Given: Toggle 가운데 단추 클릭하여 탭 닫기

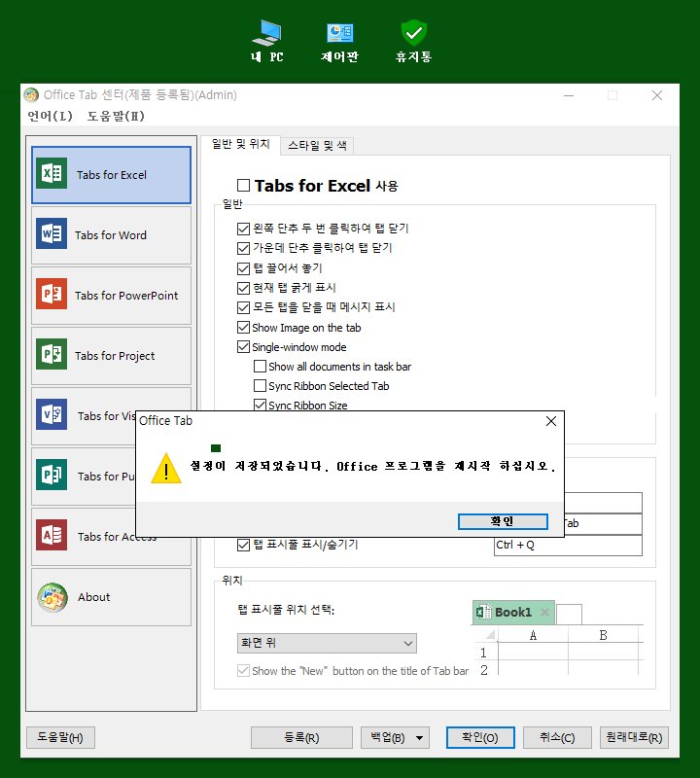Looking at the screenshot, I should (243, 248).
